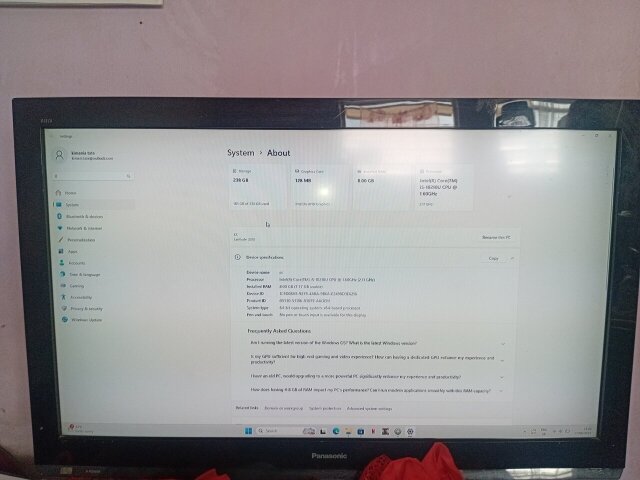Open Privacy & security settings
Viewport: 640px width, 480px height.
[86, 309]
